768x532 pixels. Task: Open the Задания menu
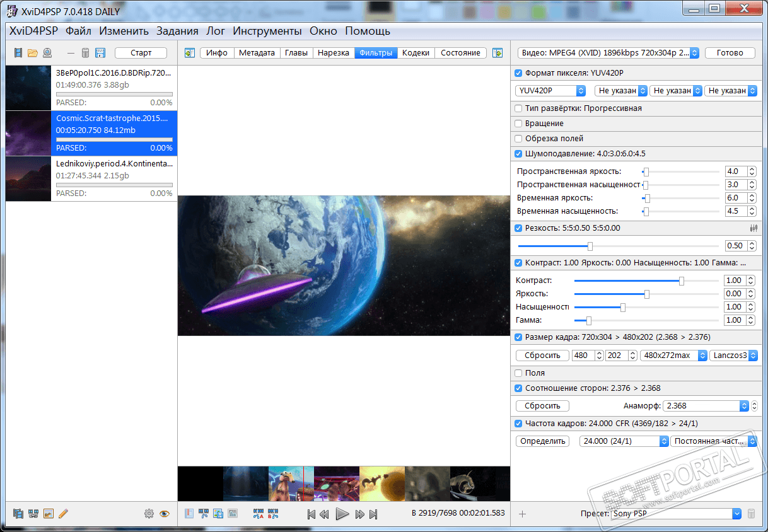coord(177,31)
